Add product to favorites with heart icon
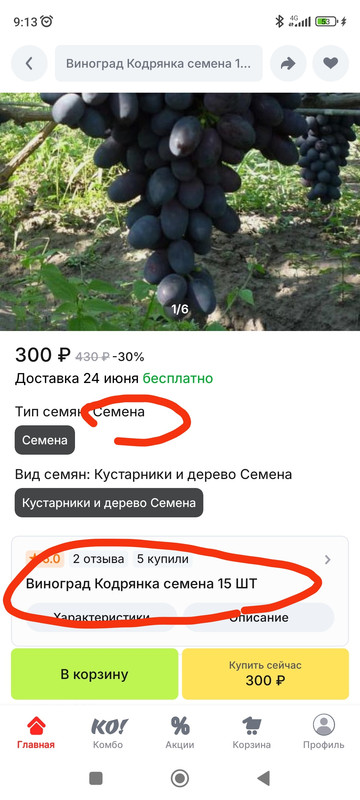Image resolution: width=360 pixels, height=800 pixels. (330, 63)
